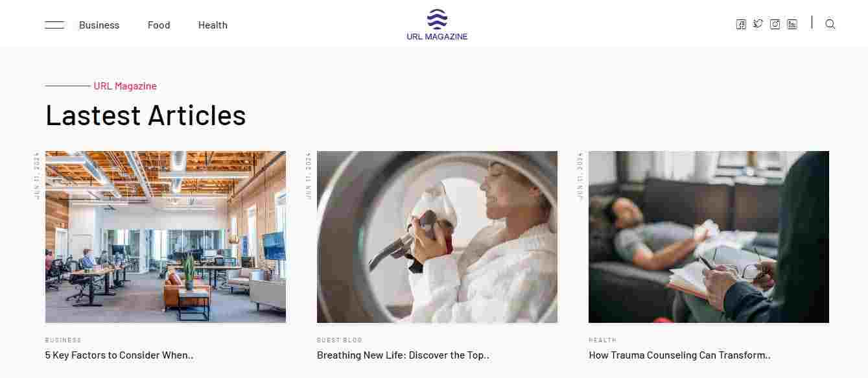868x378 pixels.
Task: Click the pink URL Magazine subtitle
Action: click(125, 86)
